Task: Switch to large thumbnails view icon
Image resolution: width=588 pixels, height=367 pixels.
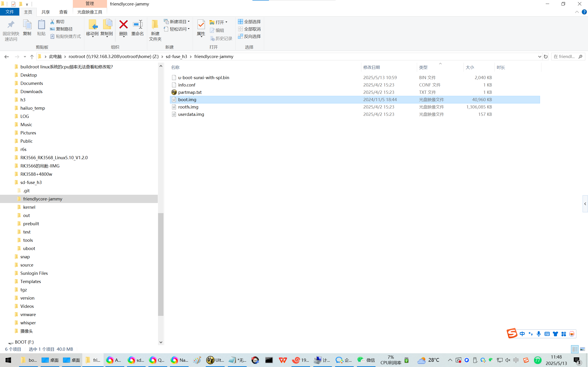Action: pos(582,349)
